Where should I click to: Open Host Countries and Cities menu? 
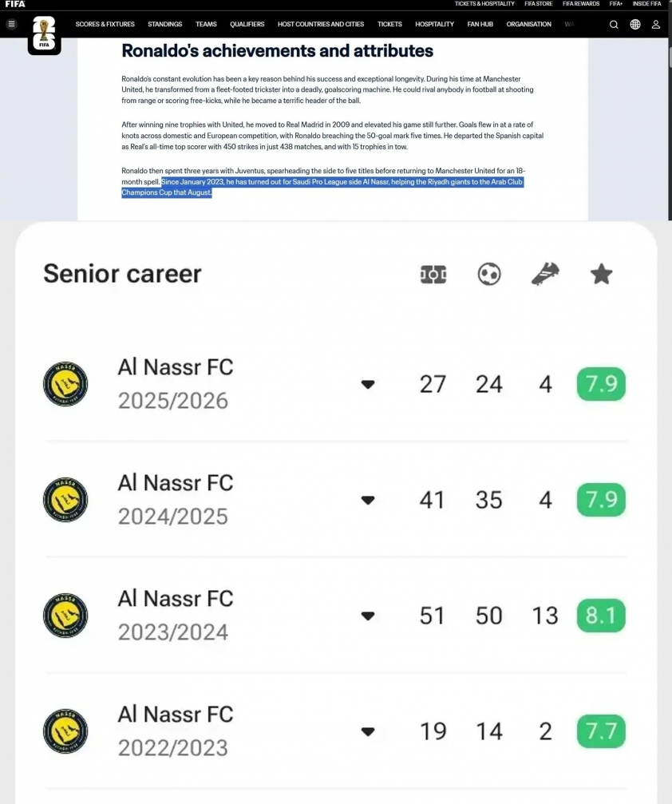click(x=321, y=24)
